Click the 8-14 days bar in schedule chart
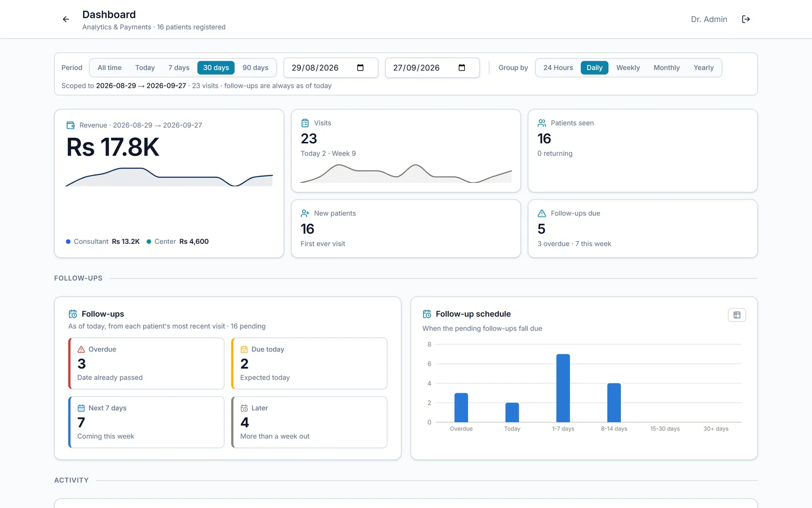Image resolution: width=812 pixels, height=508 pixels. (x=614, y=403)
